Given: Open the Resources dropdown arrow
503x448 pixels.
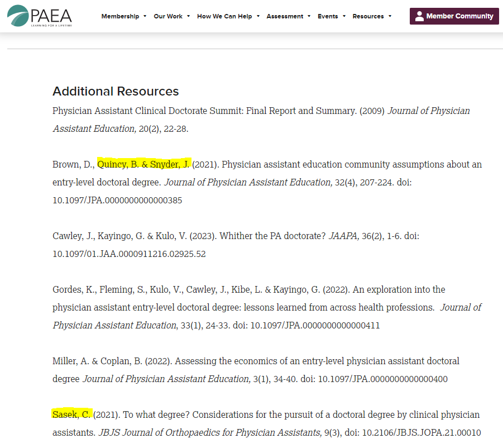Looking at the screenshot, I should pyautogui.click(x=390, y=16).
